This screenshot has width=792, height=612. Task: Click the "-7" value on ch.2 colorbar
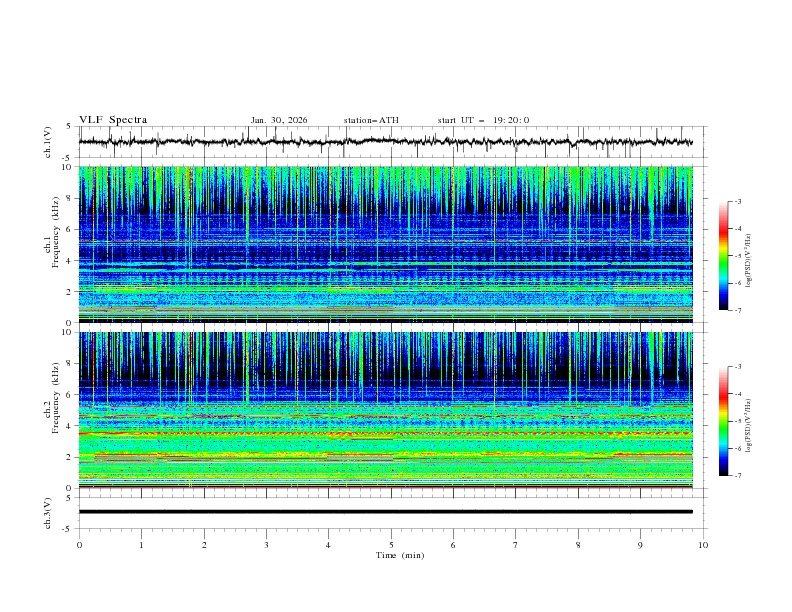738,476
